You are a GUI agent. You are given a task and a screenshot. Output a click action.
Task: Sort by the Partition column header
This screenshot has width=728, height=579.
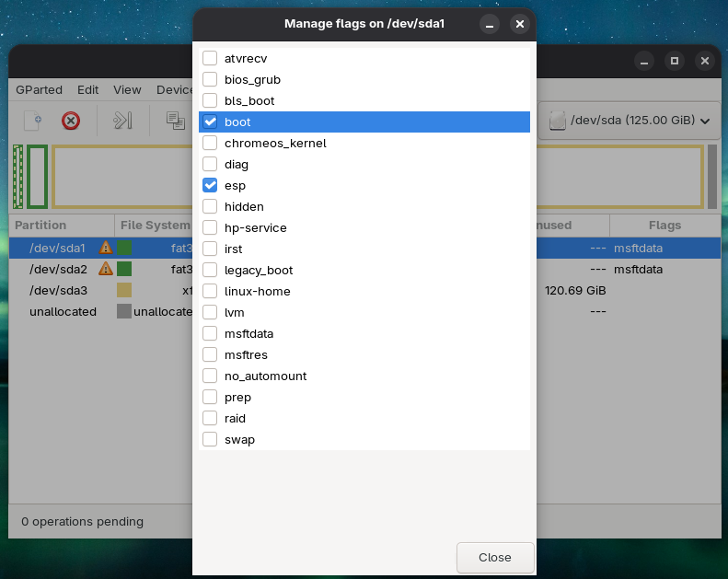[x=61, y=225]
